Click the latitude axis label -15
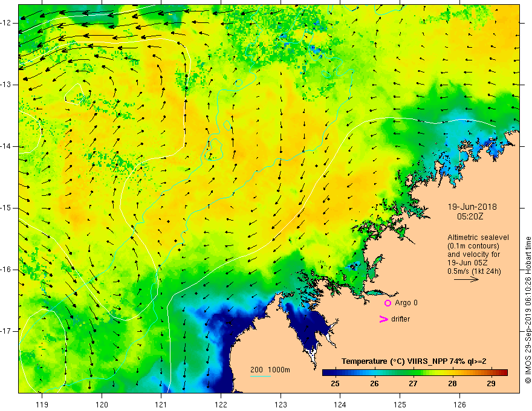Screen dimensions: 532x411 [x=7, y=208]
